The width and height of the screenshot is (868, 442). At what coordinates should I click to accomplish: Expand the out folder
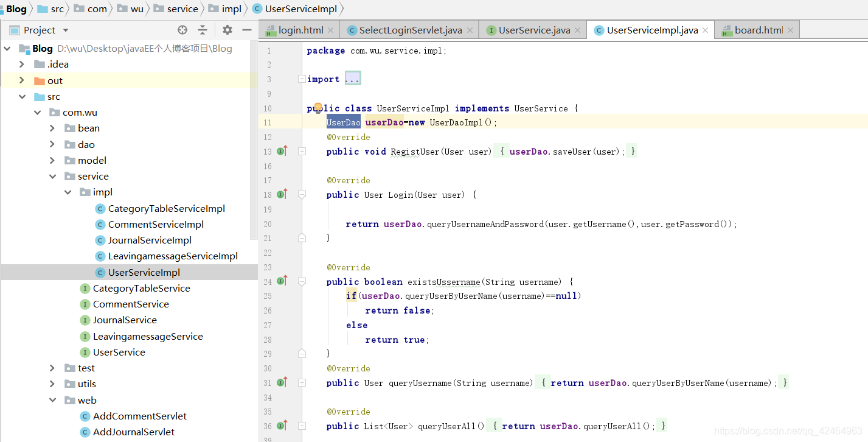click(22, 80)
